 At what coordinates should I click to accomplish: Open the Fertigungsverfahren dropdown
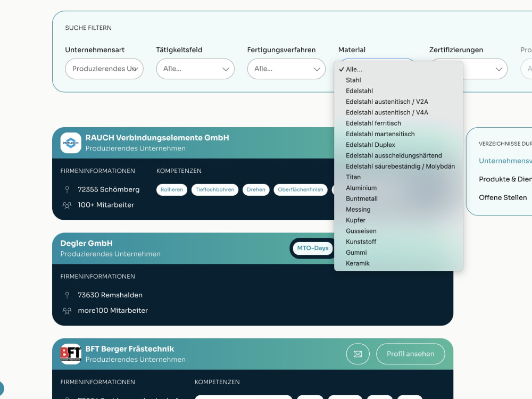(x=286, y=69)
